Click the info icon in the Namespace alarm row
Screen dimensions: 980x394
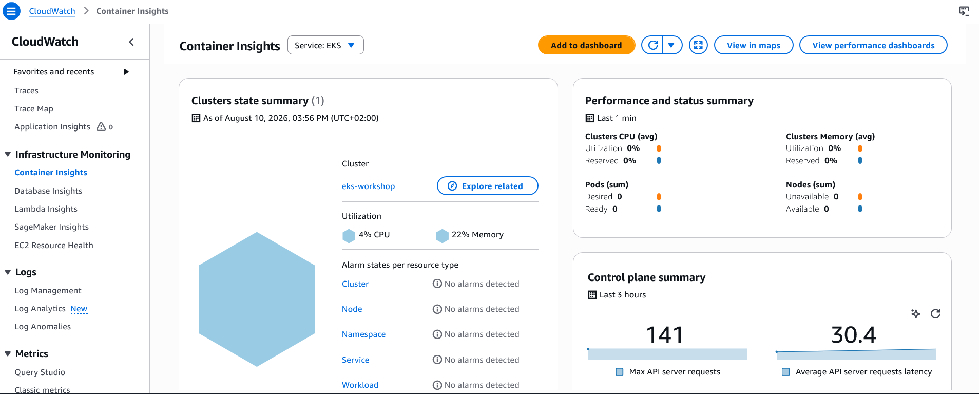pyautogui.click(x=437, y=334)
